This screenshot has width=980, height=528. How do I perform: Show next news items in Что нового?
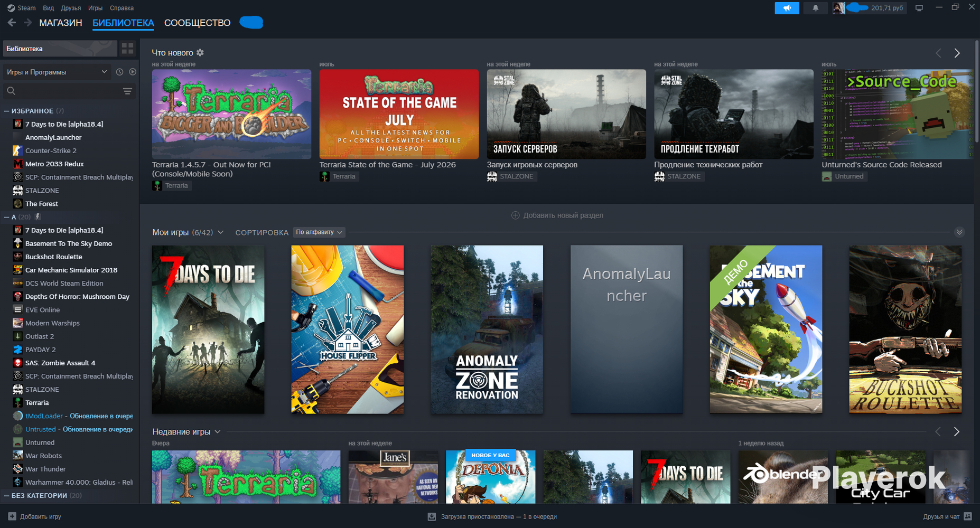click(957, 53)
